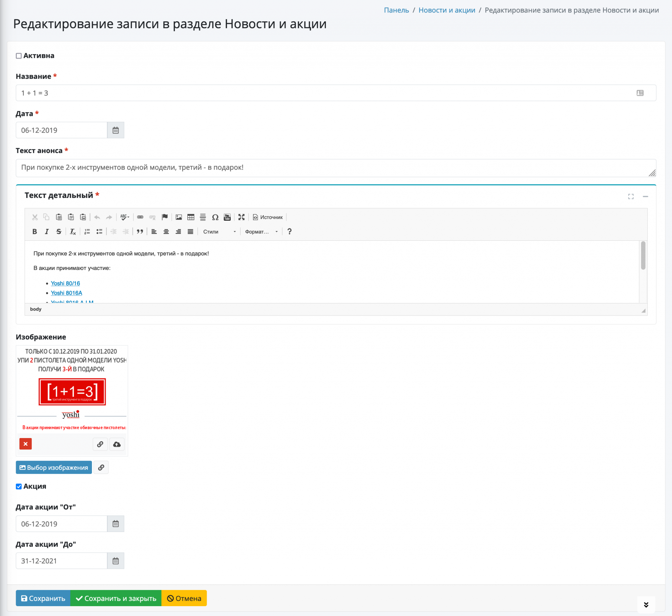Viewport: 672px width, 616px height.
Task: Toggle bold formatting in editor
Action: [35, 231]
